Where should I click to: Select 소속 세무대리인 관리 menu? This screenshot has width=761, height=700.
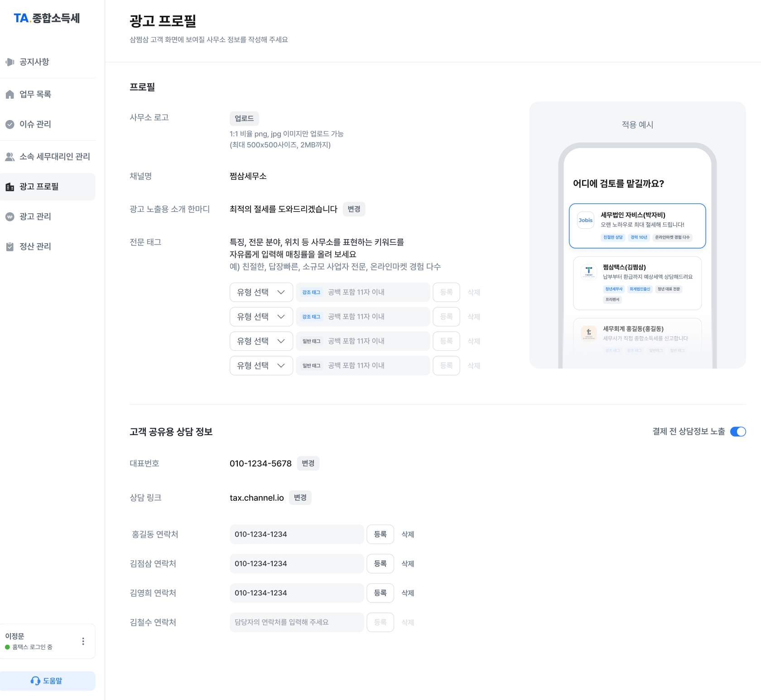48,157
